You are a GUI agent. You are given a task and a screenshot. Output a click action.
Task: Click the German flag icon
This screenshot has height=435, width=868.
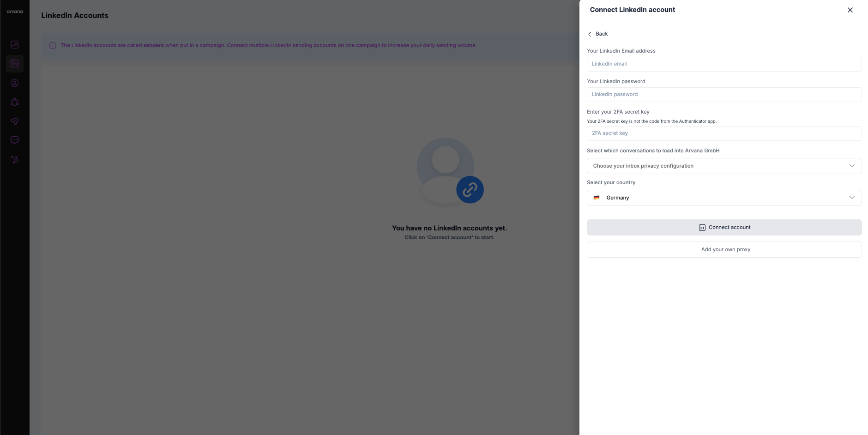(597, 198)
